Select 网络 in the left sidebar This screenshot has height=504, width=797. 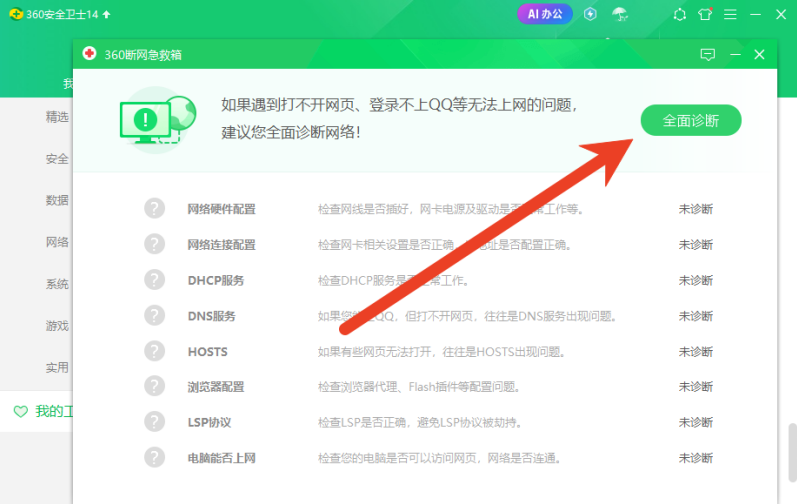[x=57, y=242]
